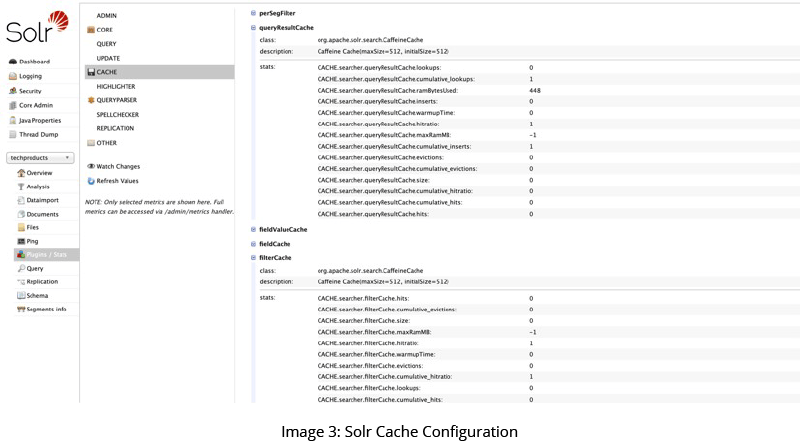The width and height of the screenshot is (800, 441).
Task: Open the Core Admin link
Action: tap(36, 105)
